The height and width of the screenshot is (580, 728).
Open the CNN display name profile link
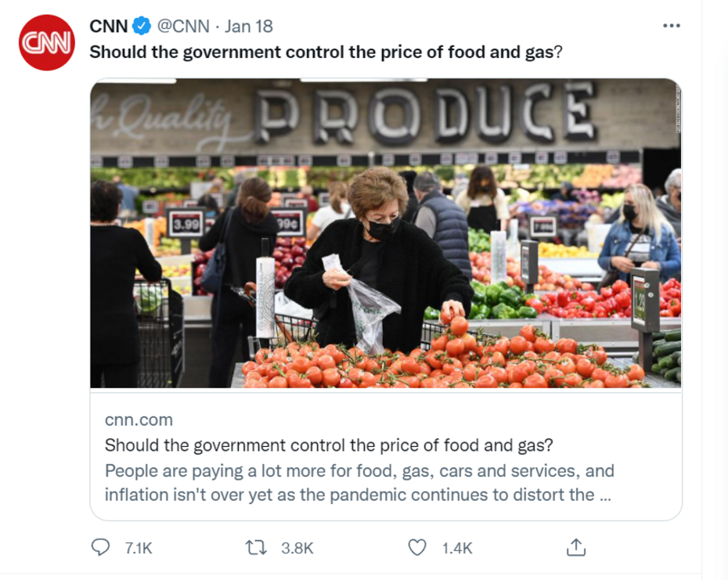tap(109, 26)
